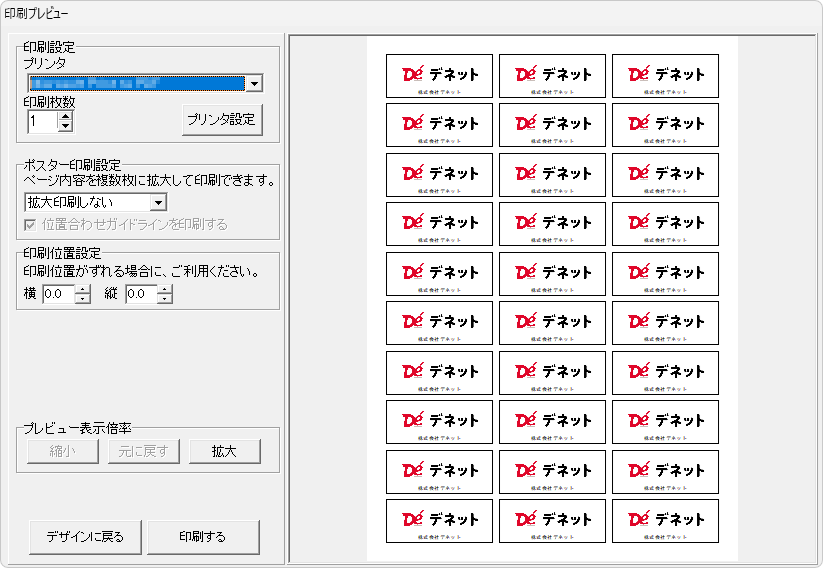Open the printer selection dropdown

[254, 83]
